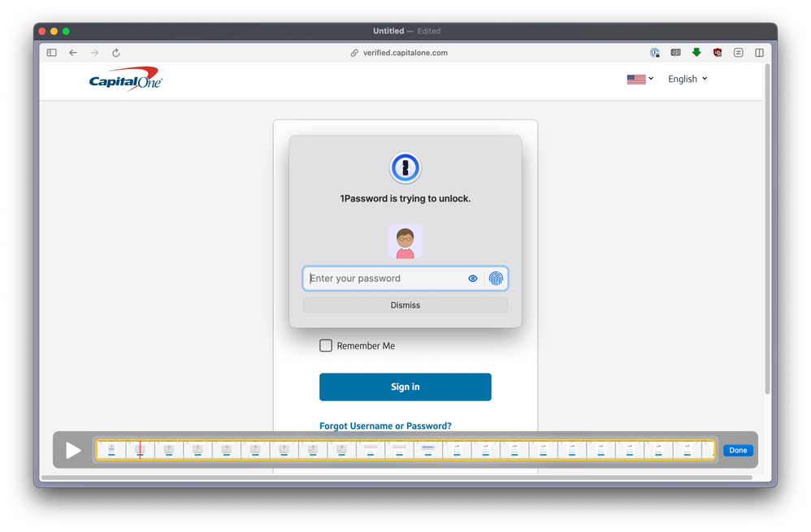Close the Untitled window

pyautogui.click(x=42, y=31)
